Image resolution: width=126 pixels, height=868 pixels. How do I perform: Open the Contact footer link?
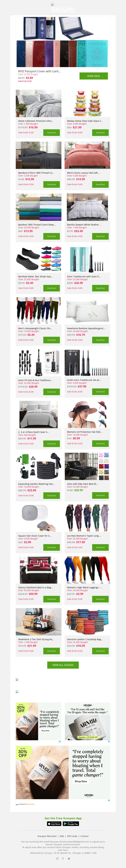84,836
